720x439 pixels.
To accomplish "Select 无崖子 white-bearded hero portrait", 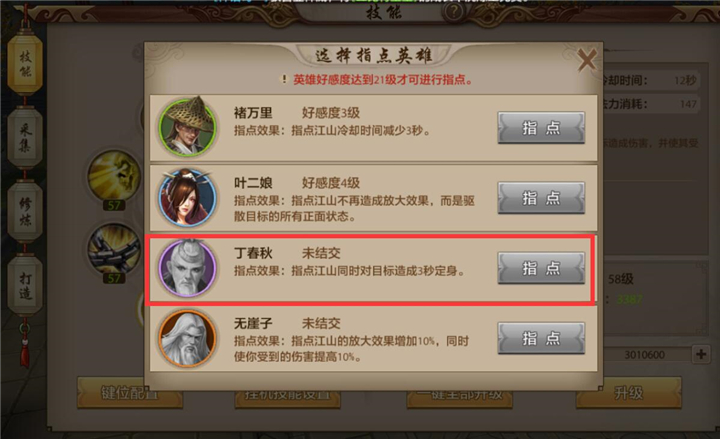I will coord(187,338).
